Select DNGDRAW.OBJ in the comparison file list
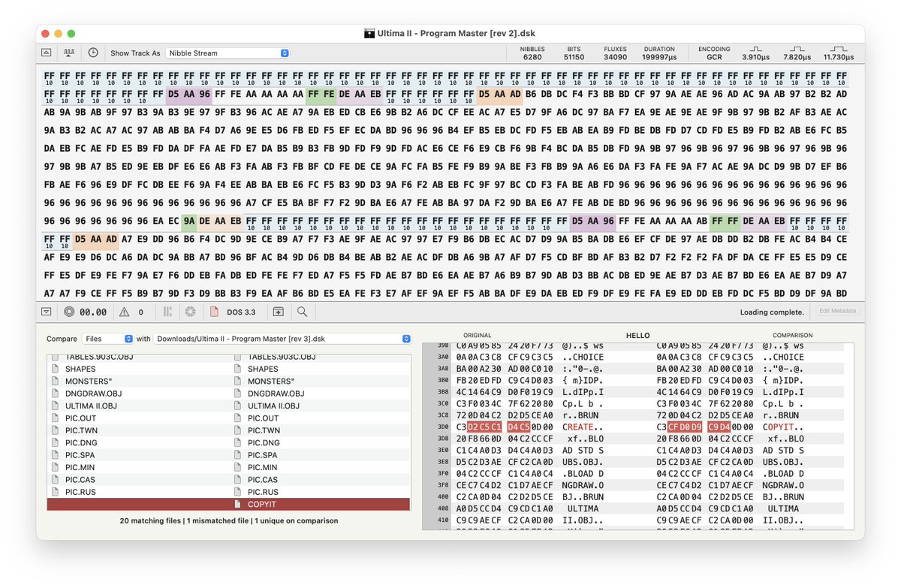901x588 pixels. click(276, 394)
